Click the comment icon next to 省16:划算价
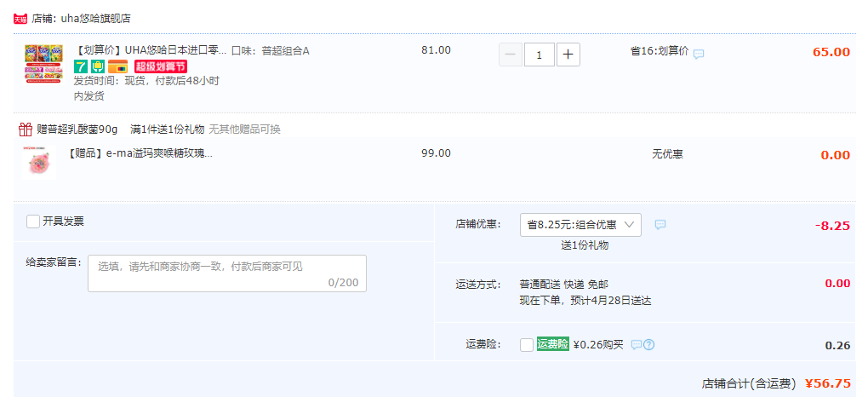Viewport: 868px width, 397px height. (699, 54)
